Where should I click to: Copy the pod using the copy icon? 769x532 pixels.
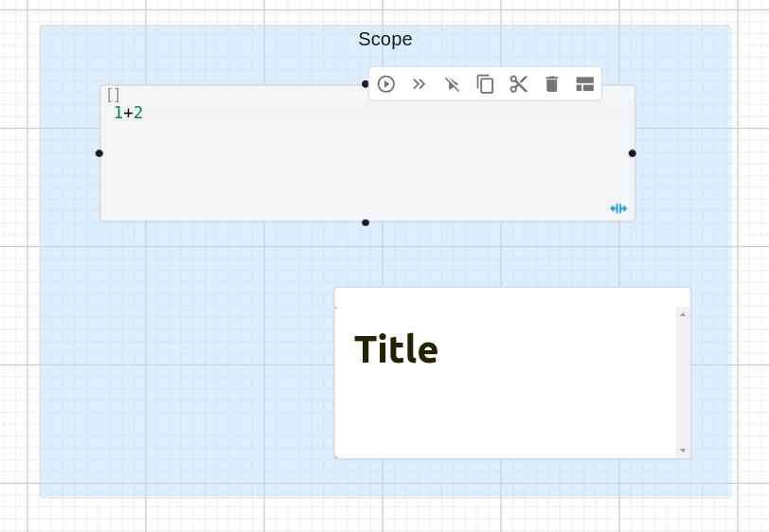pos(485,84)
